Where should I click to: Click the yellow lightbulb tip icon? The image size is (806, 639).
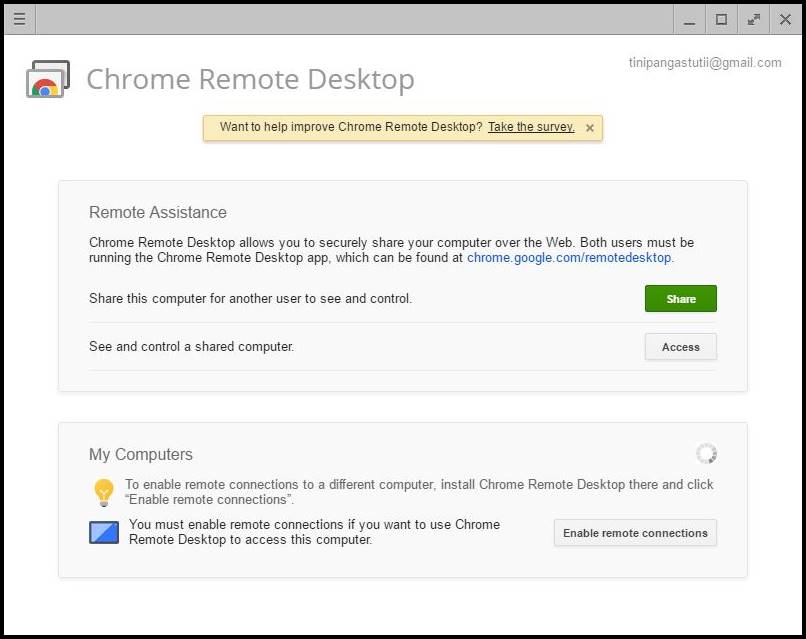tap(104, 492)
